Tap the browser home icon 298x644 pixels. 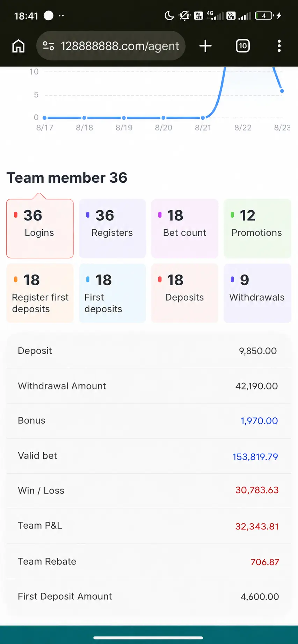19,46
